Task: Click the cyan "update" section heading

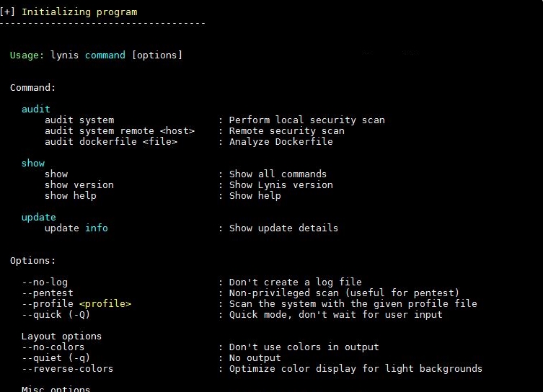Action: (x=39, y=217)
